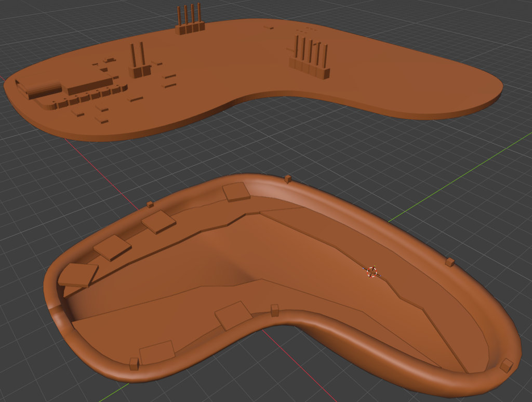This screenshot has width=532, height=402.
Task: Click the 3D cursor crosshair in viewport
Action: click(372, 271)
